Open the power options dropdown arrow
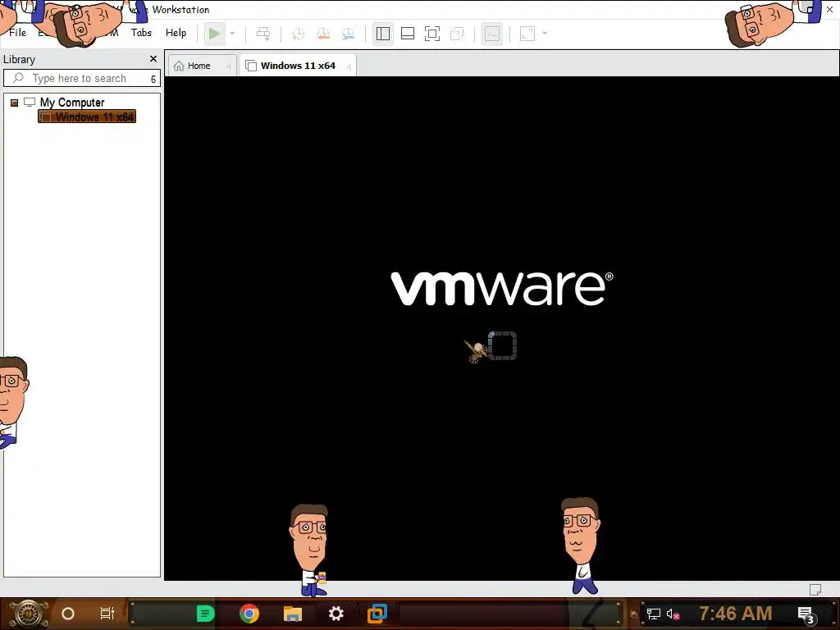 [232, 34]
